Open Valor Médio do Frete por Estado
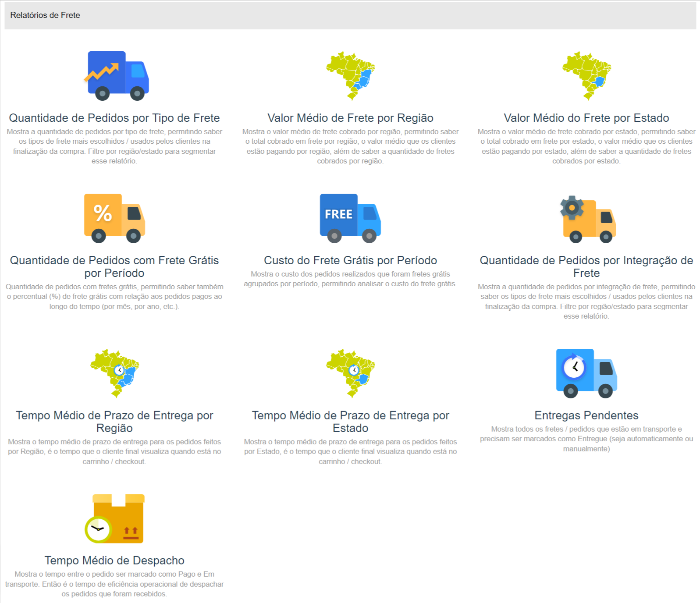 click(586, 118)
